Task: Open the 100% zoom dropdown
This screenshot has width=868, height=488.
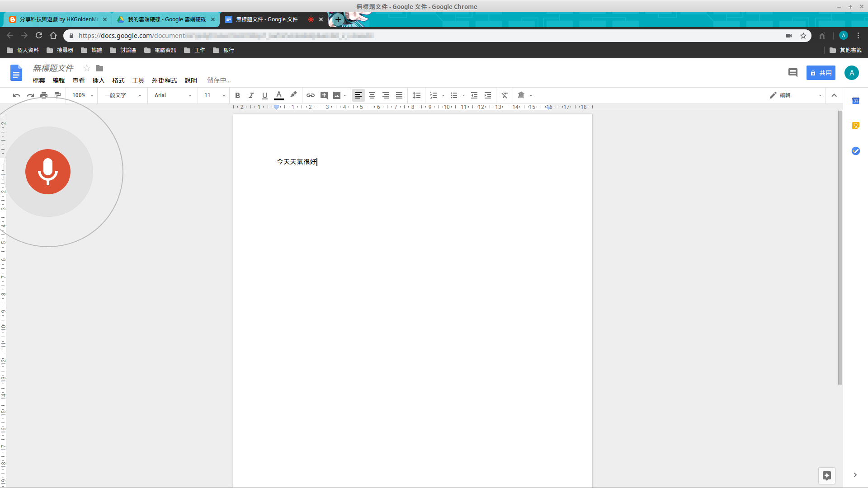Action: [83, 95]
